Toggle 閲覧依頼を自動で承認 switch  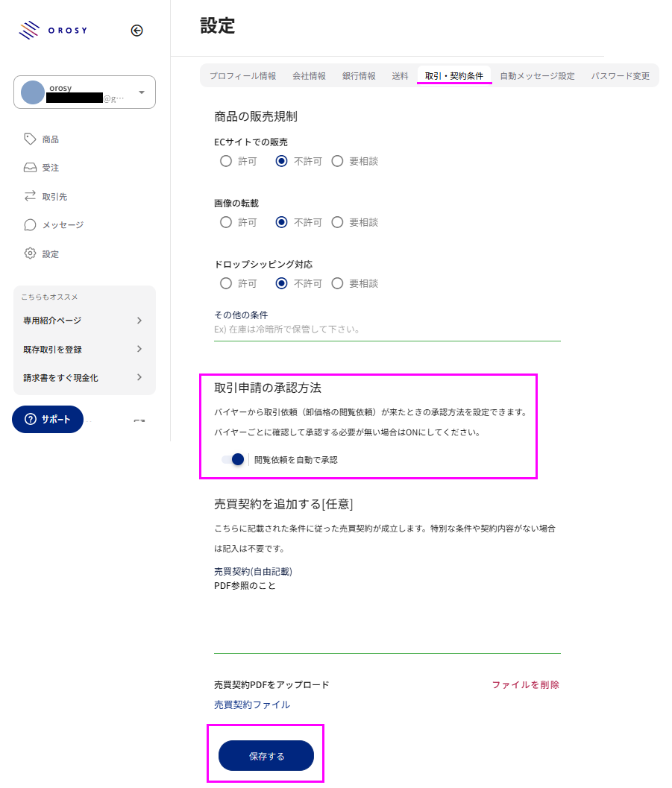[x=233, y=460]
